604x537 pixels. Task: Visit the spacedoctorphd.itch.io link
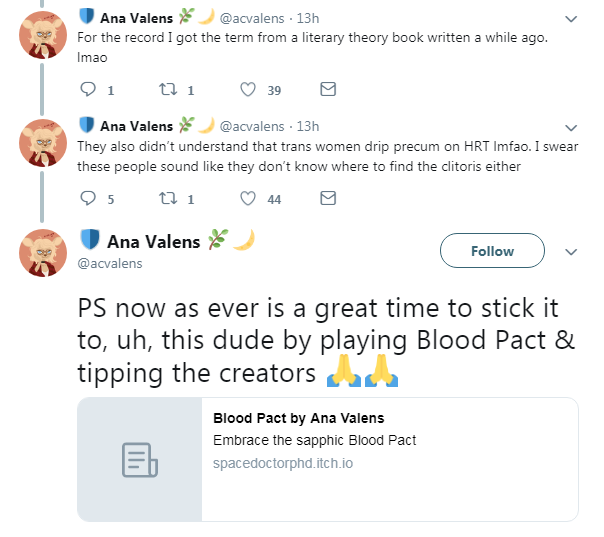click(x=283, y=463)
